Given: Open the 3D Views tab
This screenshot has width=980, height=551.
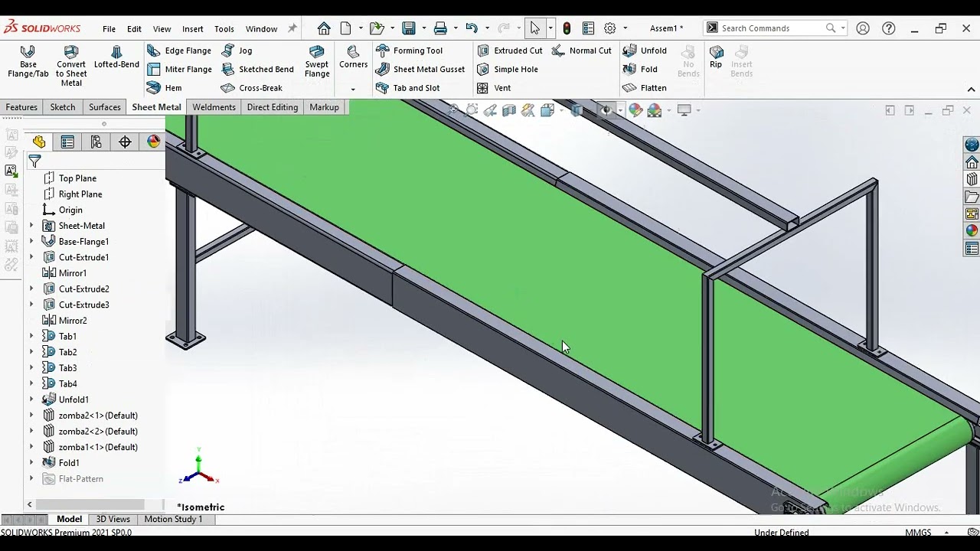Looking at the screenshot, I should (113, 519).
